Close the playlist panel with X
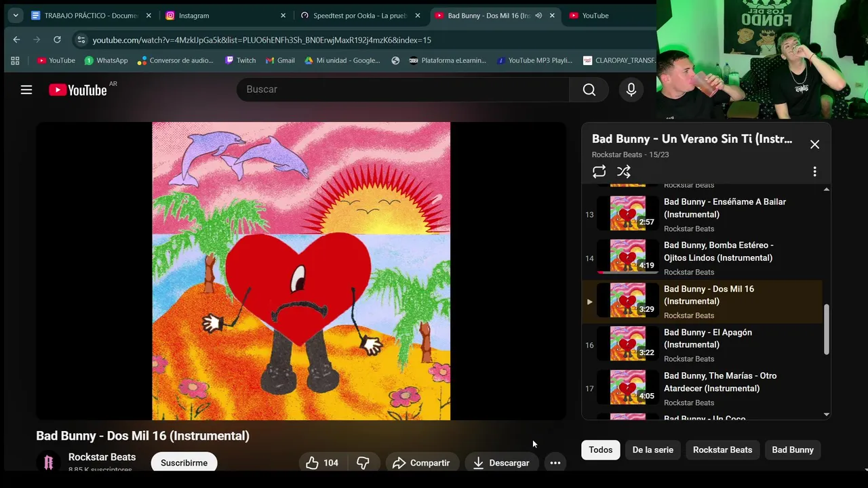Image resolution: width=868 pixels, height=488 pixels. [x=814, y=144]
